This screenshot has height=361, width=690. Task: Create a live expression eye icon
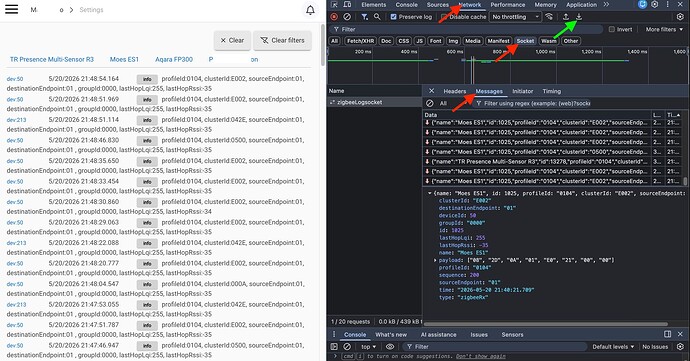[390, 347]
